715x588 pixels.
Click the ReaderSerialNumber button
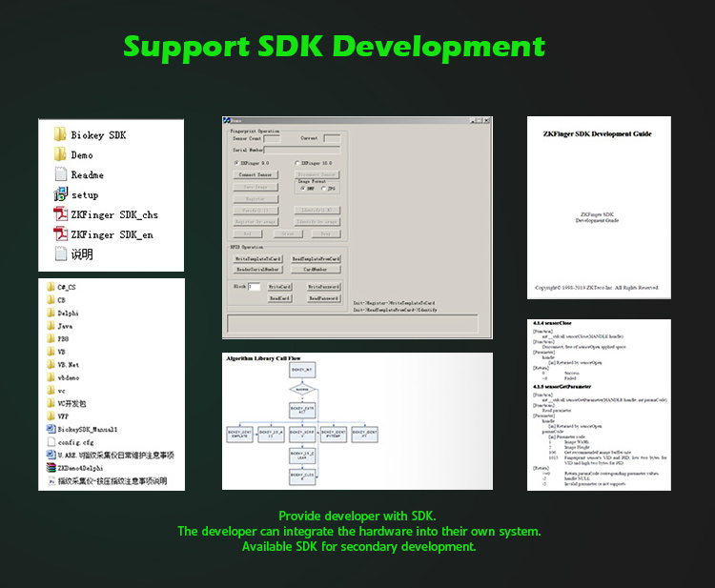(258, 270)
